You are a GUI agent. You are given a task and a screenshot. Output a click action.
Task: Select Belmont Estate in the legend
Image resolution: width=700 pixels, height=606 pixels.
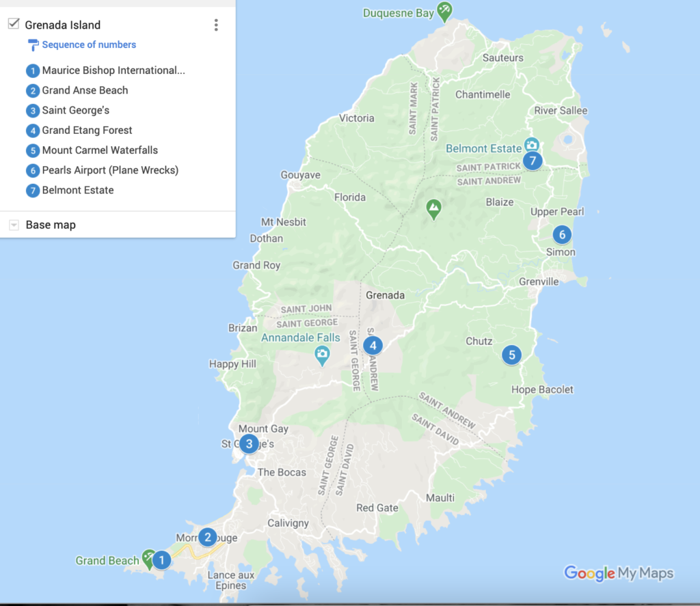[x=78, y=190]
